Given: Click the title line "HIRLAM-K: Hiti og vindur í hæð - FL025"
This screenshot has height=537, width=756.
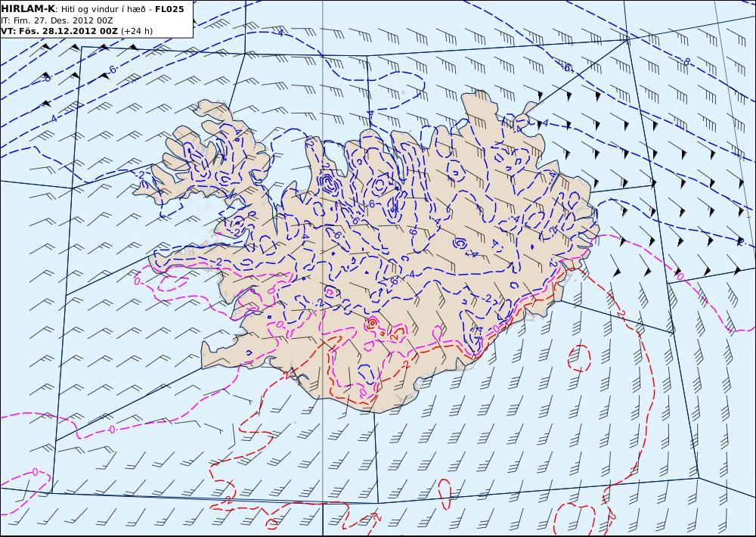Looking at the screenshot, I should pos(92,9).
